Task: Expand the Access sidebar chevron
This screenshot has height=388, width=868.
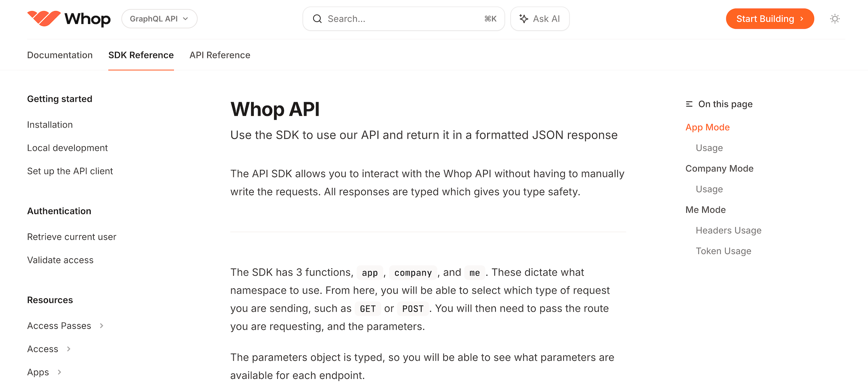Action: [69, 349]
